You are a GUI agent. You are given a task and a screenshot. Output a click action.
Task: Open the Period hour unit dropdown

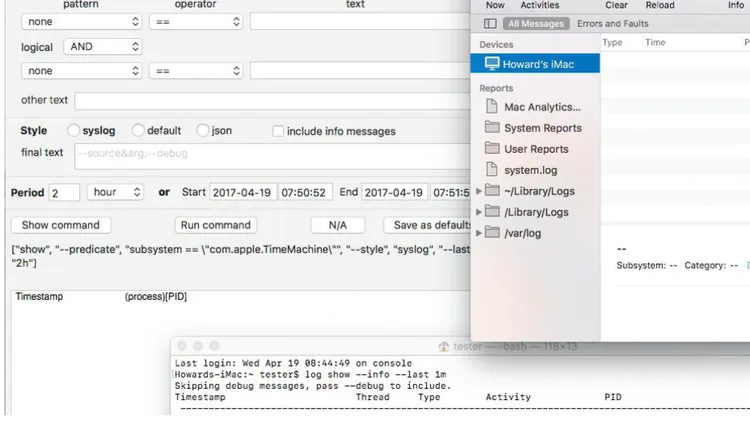coord(115,192)
